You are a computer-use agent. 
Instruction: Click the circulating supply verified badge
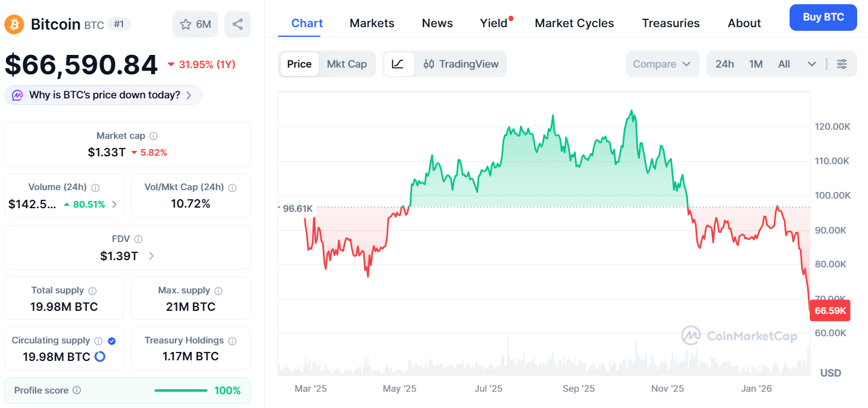click(x=112, y=341)
